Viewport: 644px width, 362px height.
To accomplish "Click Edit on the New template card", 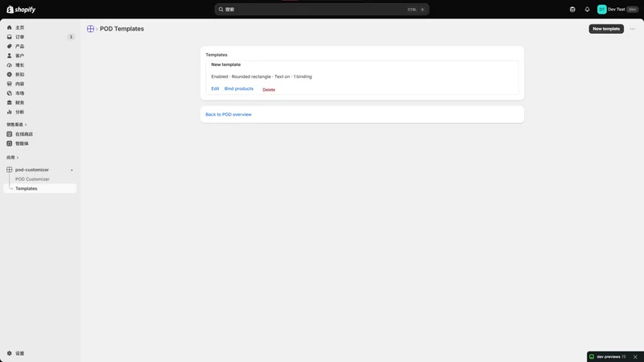I will [x=215, y=88].
